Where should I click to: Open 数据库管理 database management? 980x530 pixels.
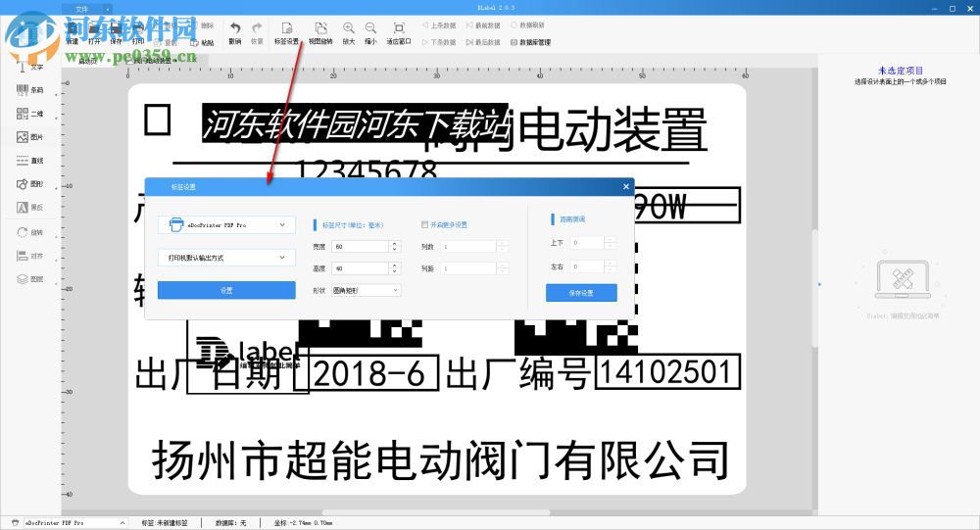[530, 42]
